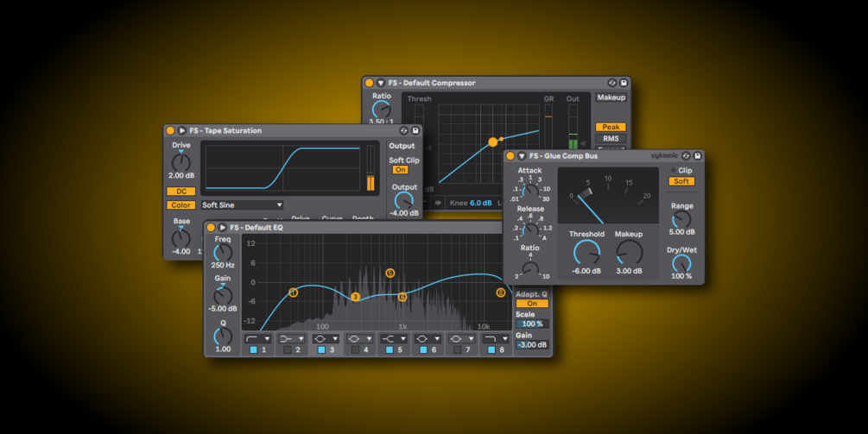Toggle Soft Clip On button
The image size is (868, 434).
tap(400, 170)
